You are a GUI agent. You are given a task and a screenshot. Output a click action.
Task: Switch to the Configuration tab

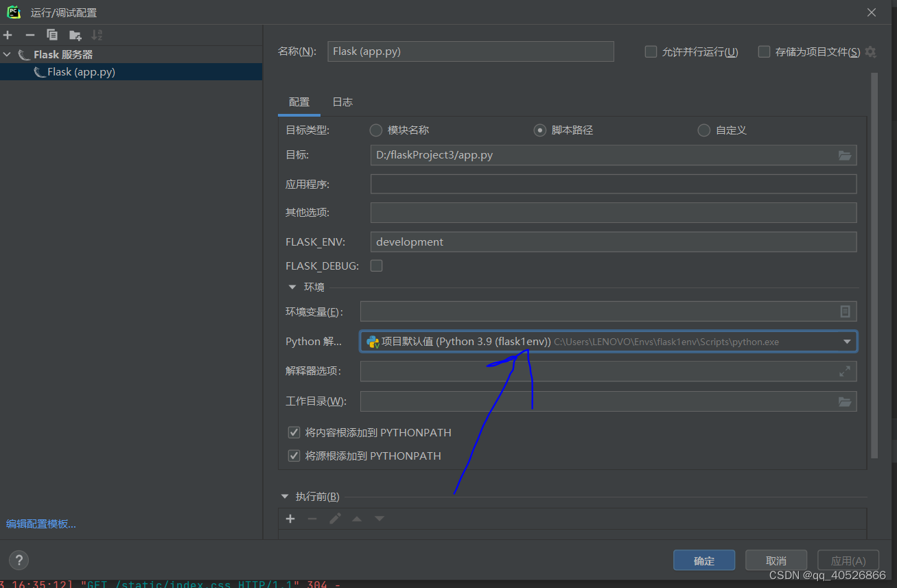pos(299,102)
